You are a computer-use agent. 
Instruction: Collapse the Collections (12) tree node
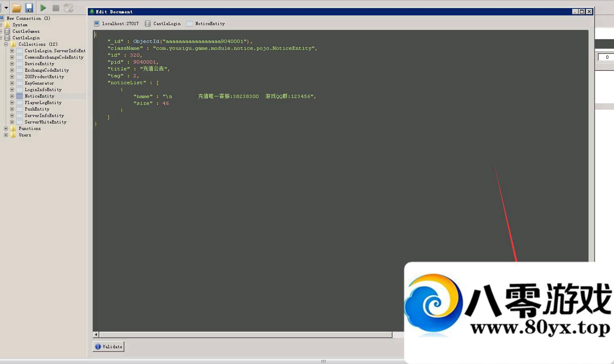tap(6, 44)
